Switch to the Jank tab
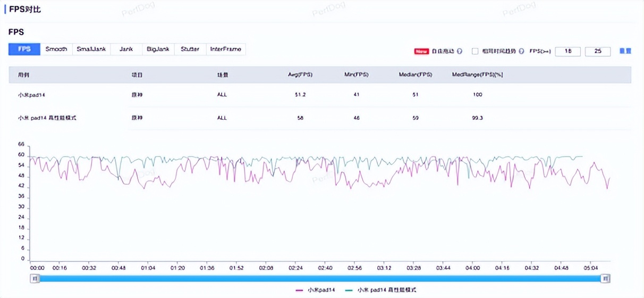Viewport: 644px width, 298px height. pyautogui.click(x=126, y=49)
